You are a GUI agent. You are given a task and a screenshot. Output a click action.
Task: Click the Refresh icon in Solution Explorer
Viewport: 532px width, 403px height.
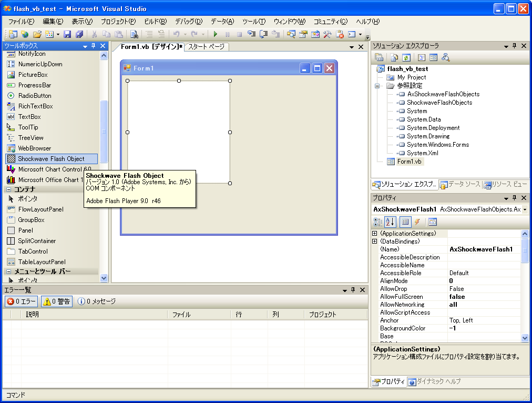pos(406,58)
